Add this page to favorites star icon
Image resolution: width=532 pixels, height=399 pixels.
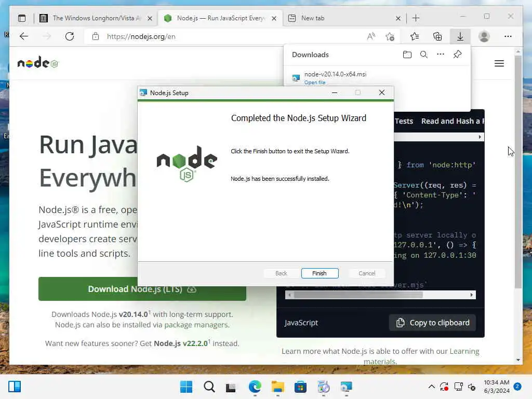(390, 36)
